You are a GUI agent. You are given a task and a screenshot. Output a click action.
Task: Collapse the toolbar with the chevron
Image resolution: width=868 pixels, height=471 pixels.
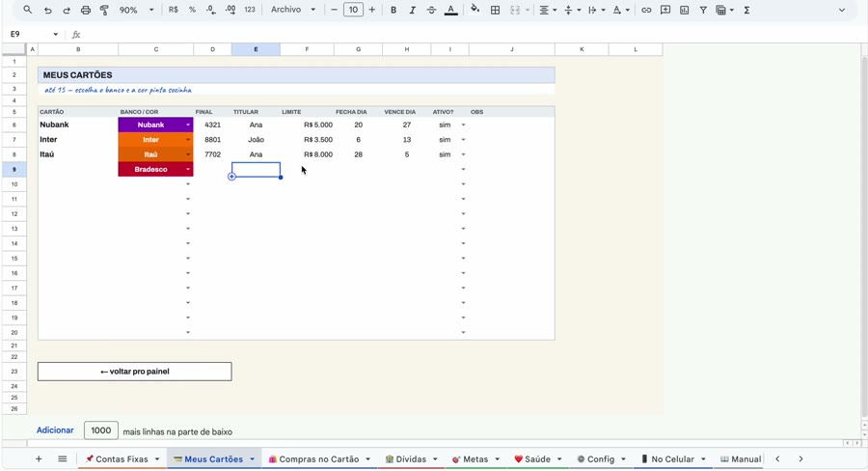(x=842, y=10)
